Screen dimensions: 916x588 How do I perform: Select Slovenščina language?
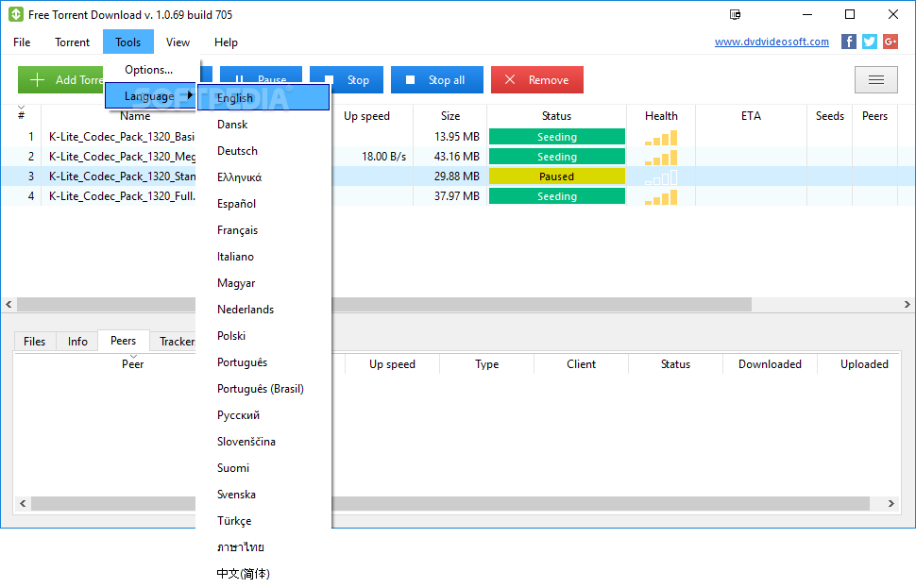pos(263,442)
